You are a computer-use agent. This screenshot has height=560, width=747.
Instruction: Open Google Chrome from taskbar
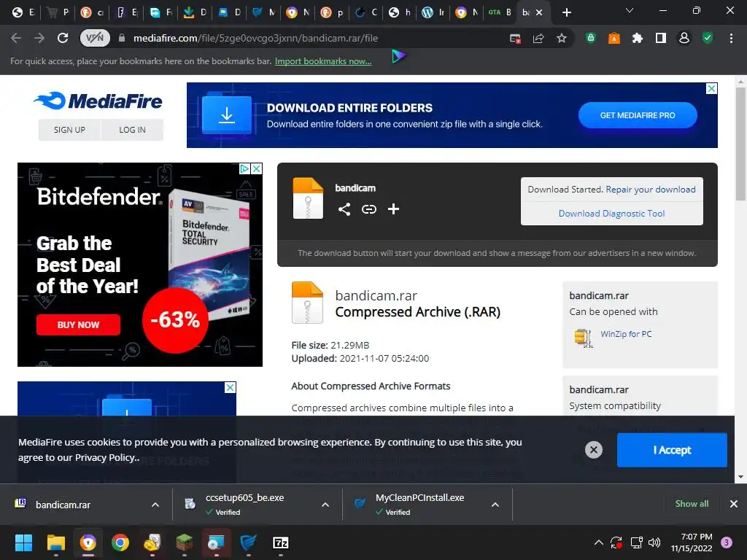(x=120, y=542)
